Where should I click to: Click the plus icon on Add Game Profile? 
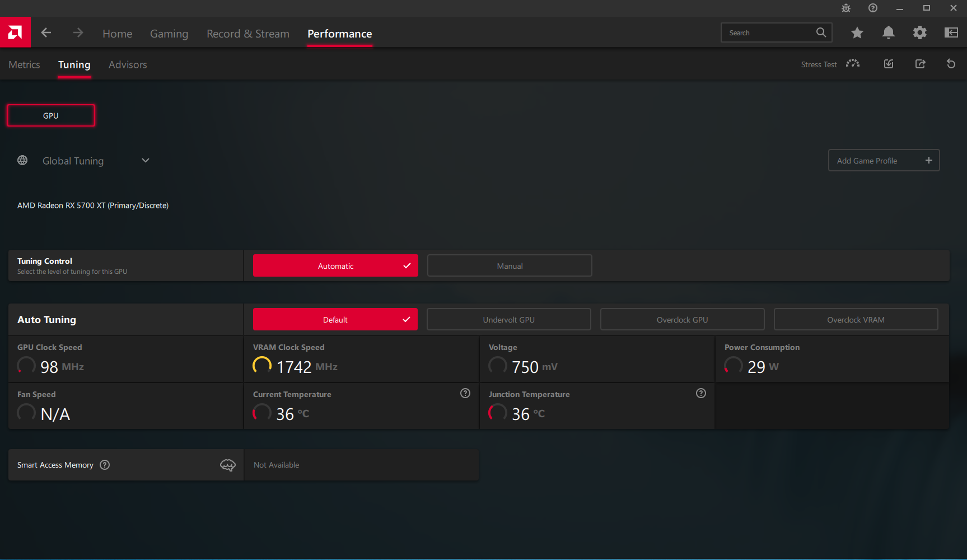pos(929,160)
